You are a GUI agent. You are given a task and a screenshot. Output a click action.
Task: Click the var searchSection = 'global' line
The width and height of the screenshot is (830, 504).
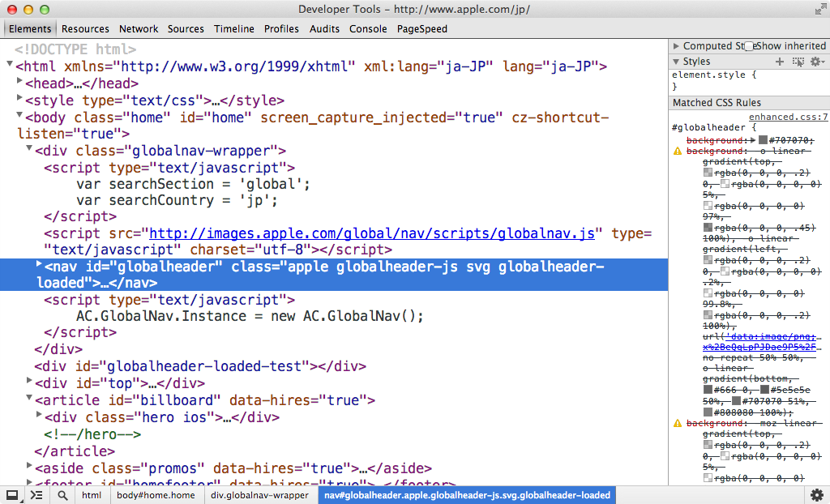click(193, 184)
